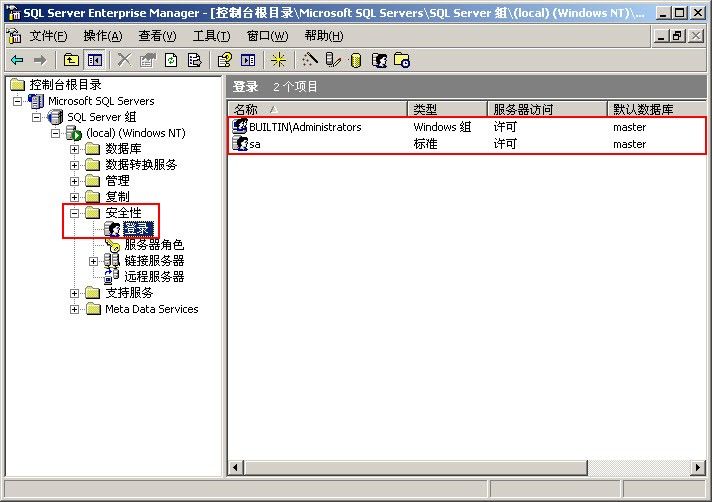Click the horizontal scrollbar left arrow
The height and width of the screenshot is (502, 712).
(x=236, y=468)
